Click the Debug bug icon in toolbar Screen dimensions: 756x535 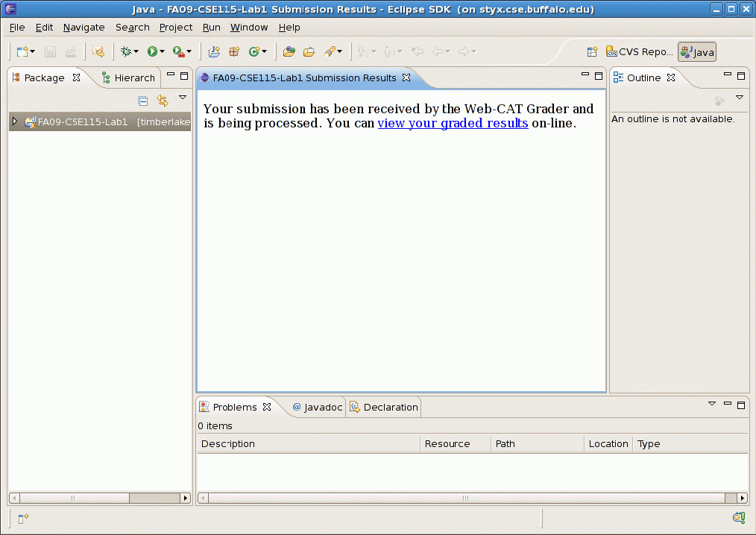click(x=126, y=51)
